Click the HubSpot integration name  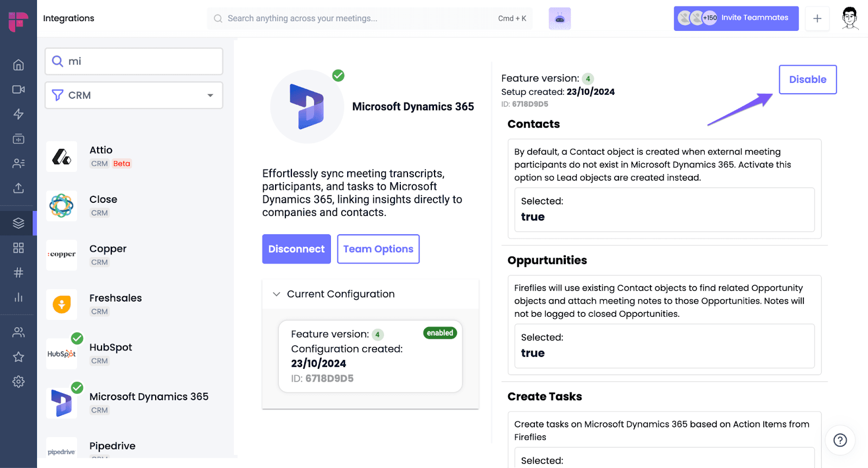(111, 347)
